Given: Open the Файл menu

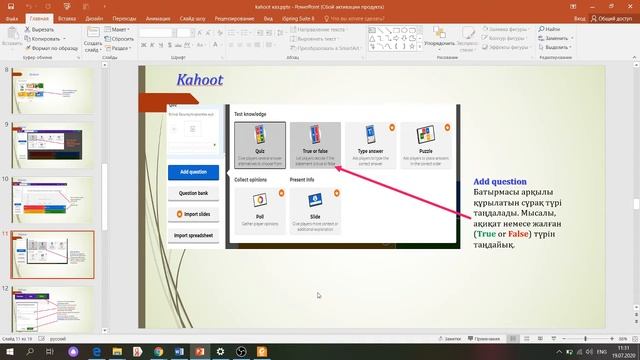Looking at the screenshot, I should click(x=12, y=18).
